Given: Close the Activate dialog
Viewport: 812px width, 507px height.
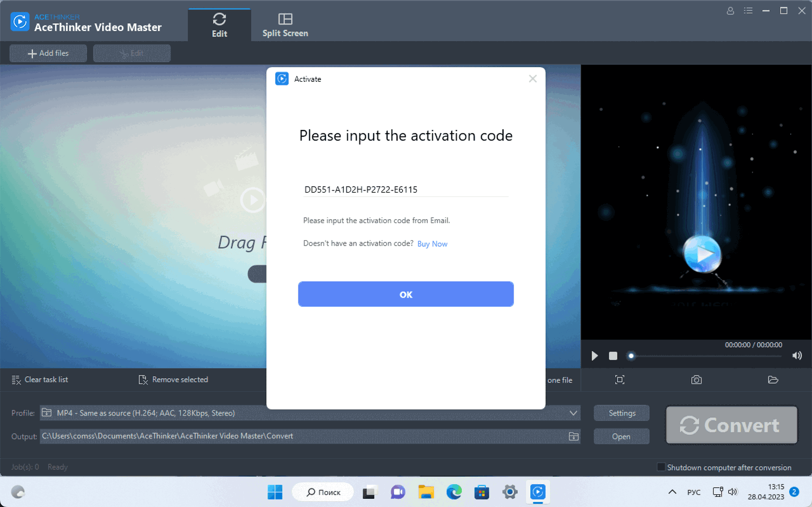Looking at the screenshot, I should (533, 79).
